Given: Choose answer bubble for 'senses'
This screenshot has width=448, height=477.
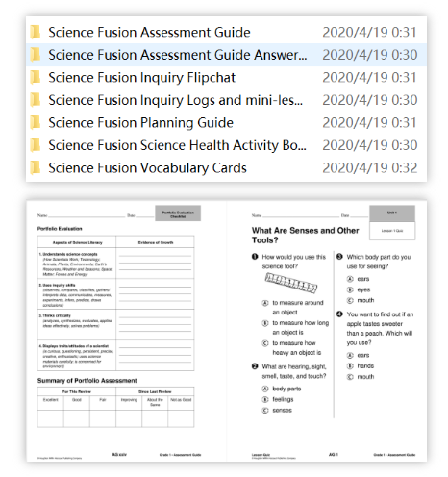Looking at the screenshot, I should coord(265,411).
